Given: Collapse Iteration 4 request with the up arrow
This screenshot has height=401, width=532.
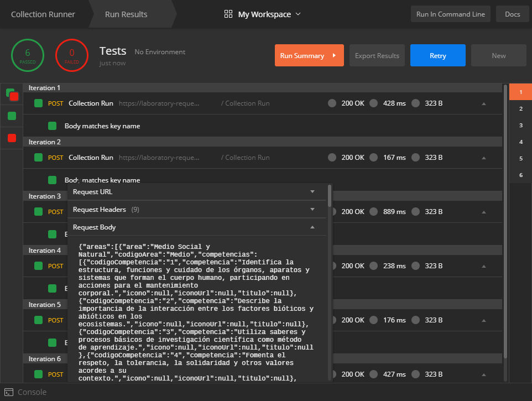Looking at the screenshot, I should click(484, 266).
